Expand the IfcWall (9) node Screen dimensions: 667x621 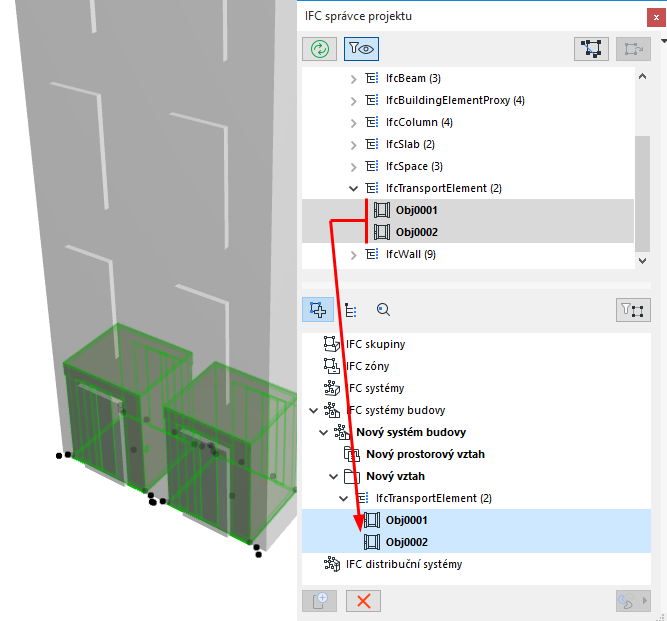(x=353, y=255)
